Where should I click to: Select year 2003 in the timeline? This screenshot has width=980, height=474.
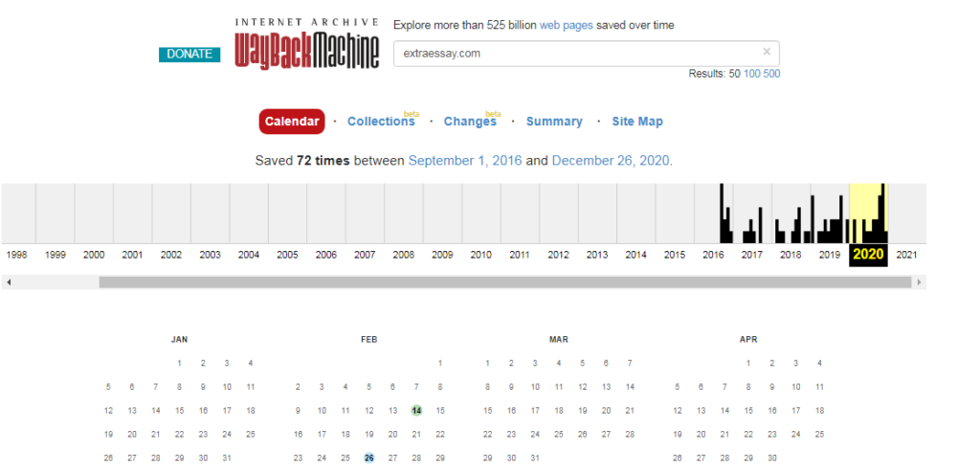pyautogui.click(x=210, y=255)
